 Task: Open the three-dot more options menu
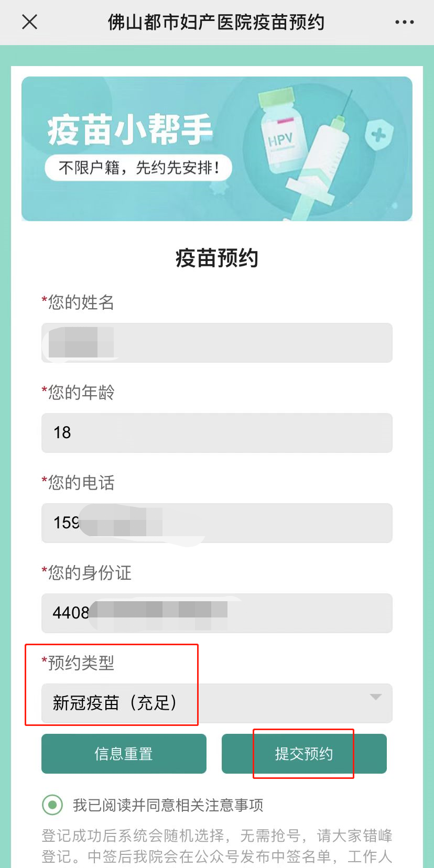(x=404, y=22)
